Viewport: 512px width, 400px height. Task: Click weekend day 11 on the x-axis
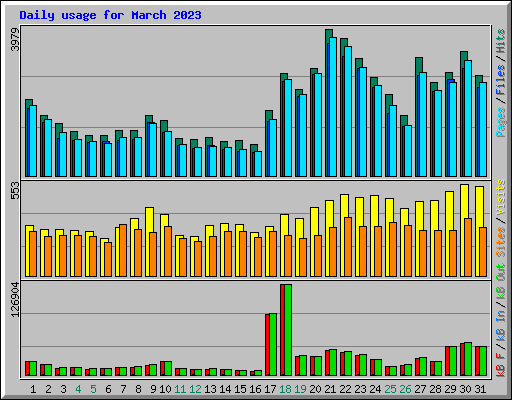pos(180,389)
